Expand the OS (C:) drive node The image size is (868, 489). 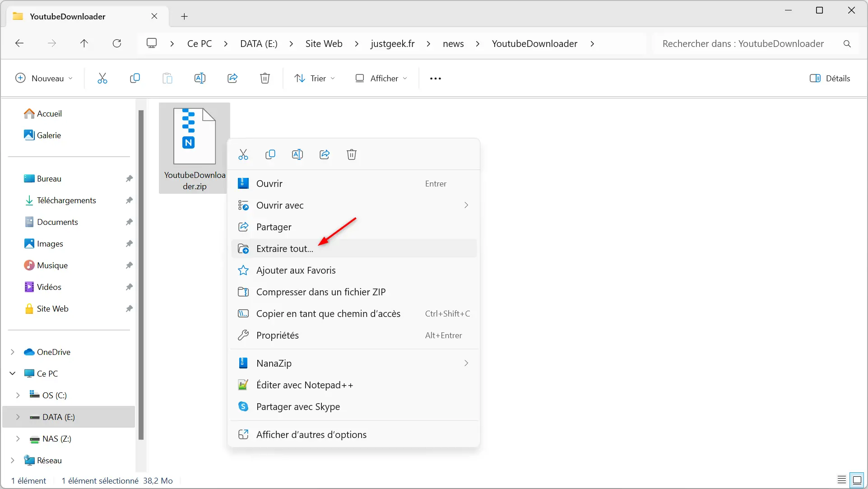click(x=18, y=396)
